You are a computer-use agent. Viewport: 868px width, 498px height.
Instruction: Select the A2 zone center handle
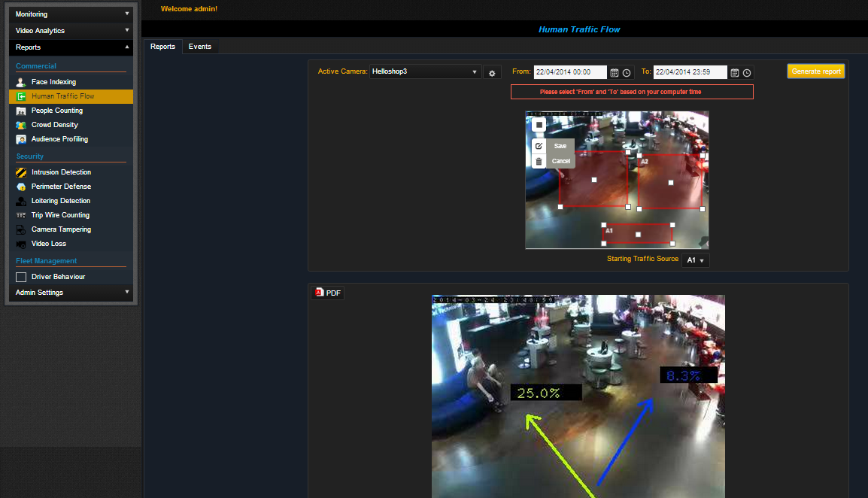[x=671, y=183]
